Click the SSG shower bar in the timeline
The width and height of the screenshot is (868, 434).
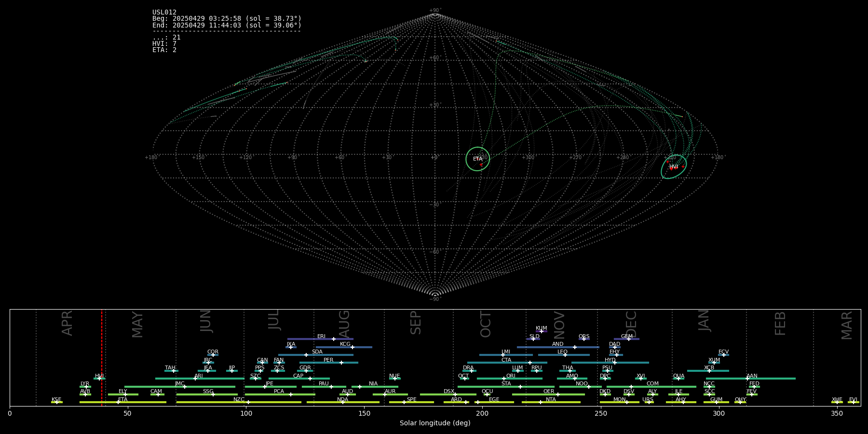(207, 394)
